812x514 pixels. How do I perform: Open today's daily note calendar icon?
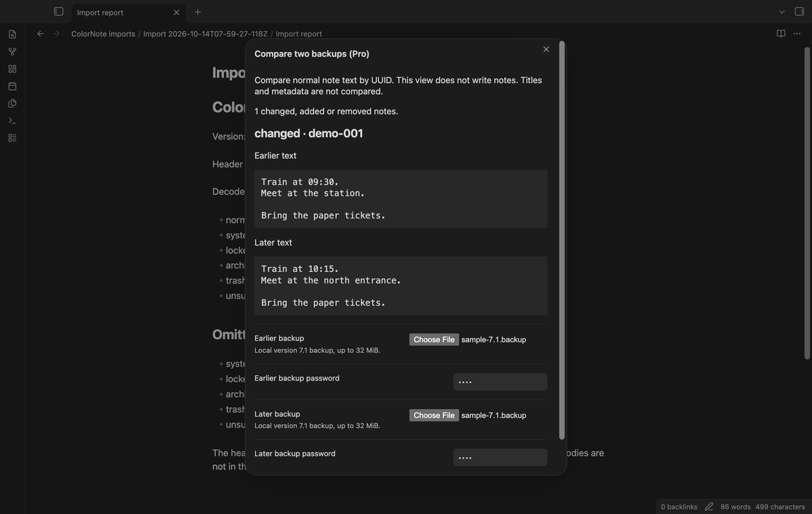(x=12, y=86)
